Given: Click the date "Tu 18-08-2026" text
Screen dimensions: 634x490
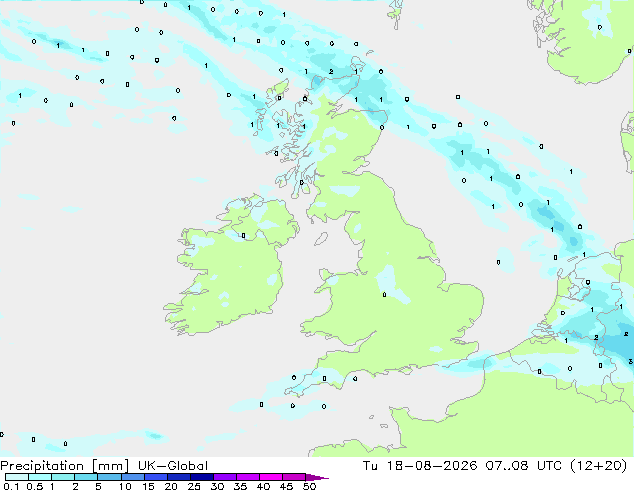Looking at the screenshot, I should point(420,466).
